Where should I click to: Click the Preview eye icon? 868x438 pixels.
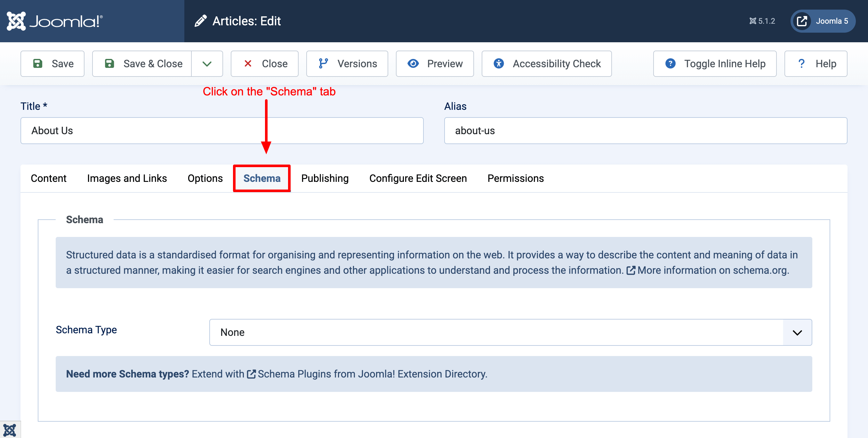(x=413, y=63)
